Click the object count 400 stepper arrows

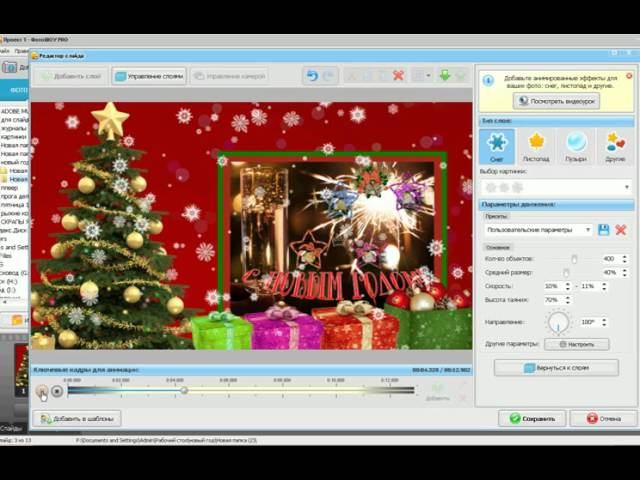[624, 259]
